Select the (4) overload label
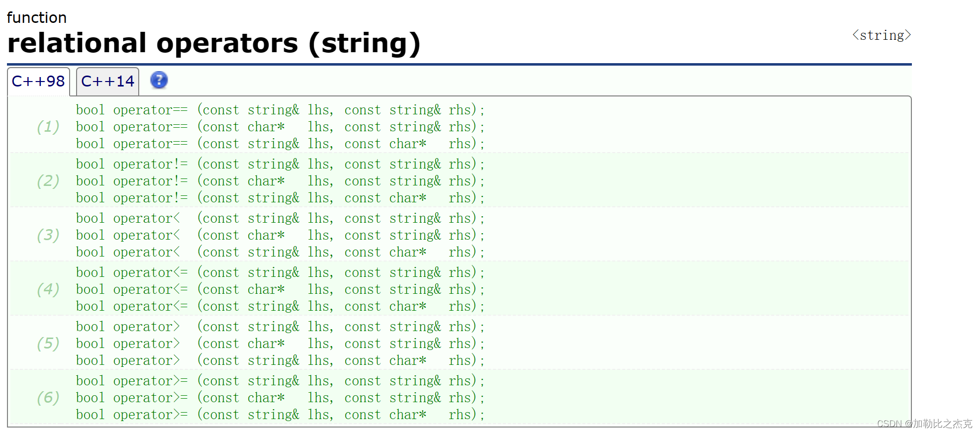980x433 pixels. [x=48, y=289]
